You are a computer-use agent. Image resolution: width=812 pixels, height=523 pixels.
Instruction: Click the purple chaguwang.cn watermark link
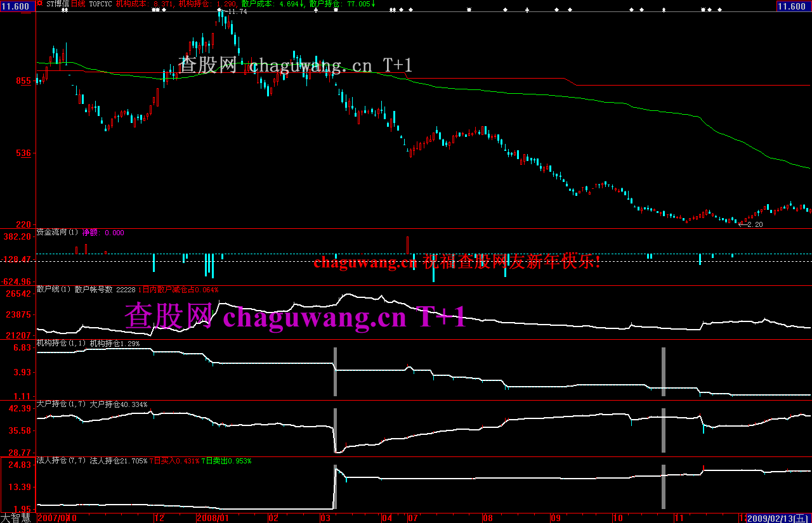[315, 316]
